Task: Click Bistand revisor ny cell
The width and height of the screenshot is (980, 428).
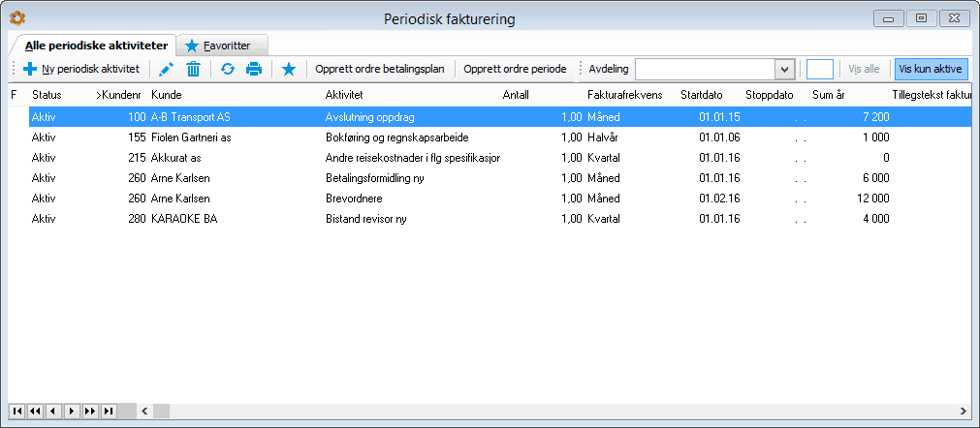Action: pos(366,219)
